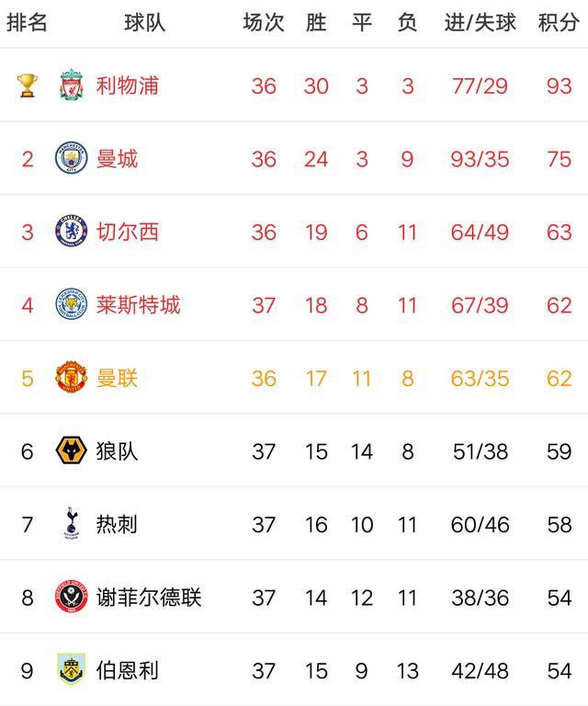Viewport: 588px width, 706px height.
Task: Open team name 利物浦
Action: pyautogui.click(x=128, y=85)
